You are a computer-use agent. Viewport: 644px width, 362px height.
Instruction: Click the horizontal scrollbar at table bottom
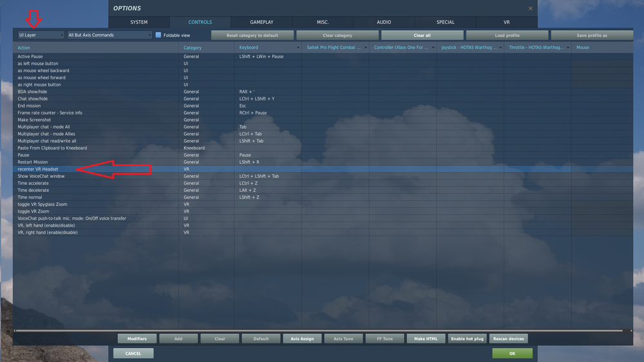coord(319,330)
